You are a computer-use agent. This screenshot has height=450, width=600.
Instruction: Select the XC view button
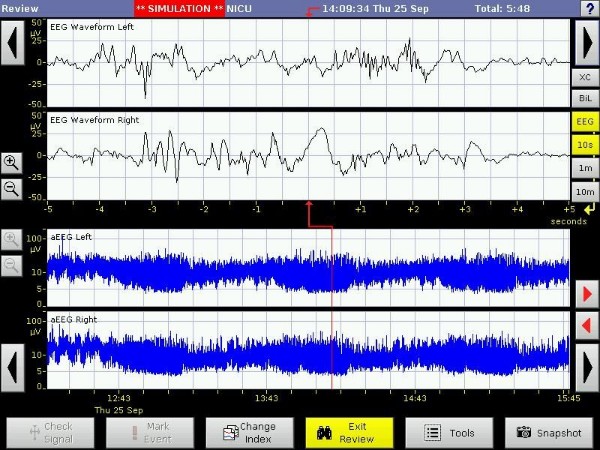click(585, 77)
